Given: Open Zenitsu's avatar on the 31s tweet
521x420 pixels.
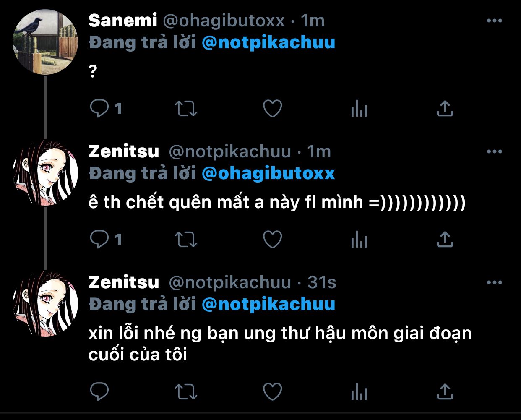Looking at the screenshot, I should click(x=46, y=304).
